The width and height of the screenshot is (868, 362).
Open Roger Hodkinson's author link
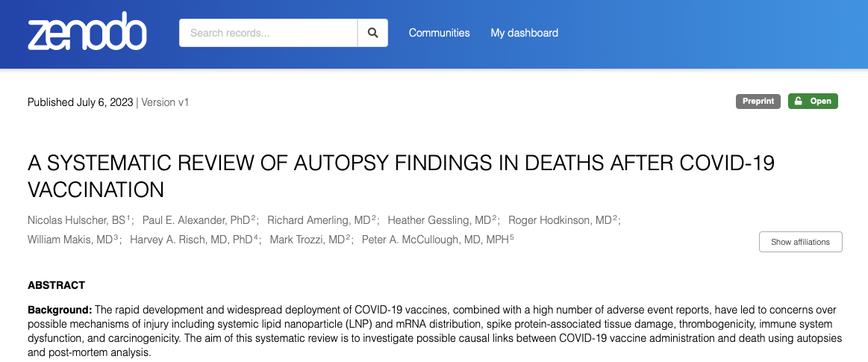[560, 220]
